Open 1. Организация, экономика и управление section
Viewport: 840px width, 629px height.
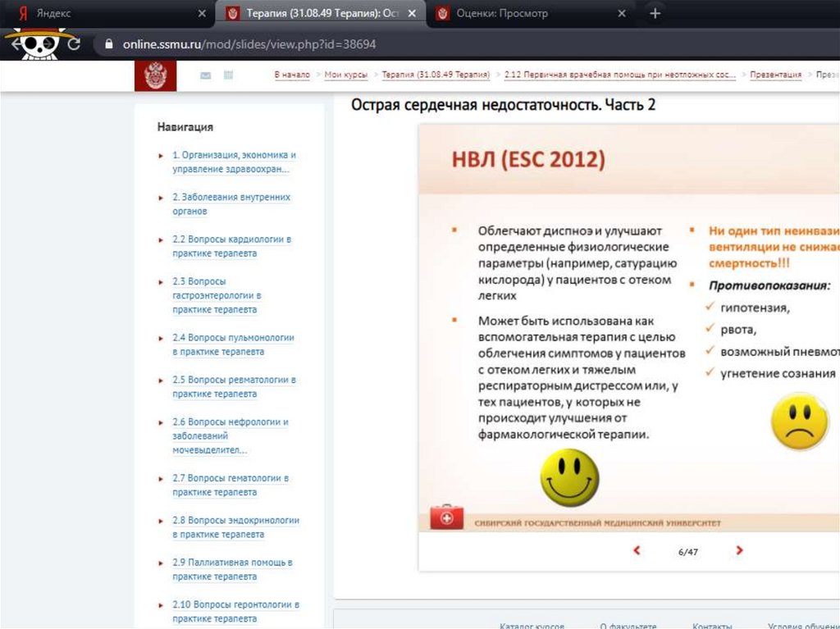point(234,162)
